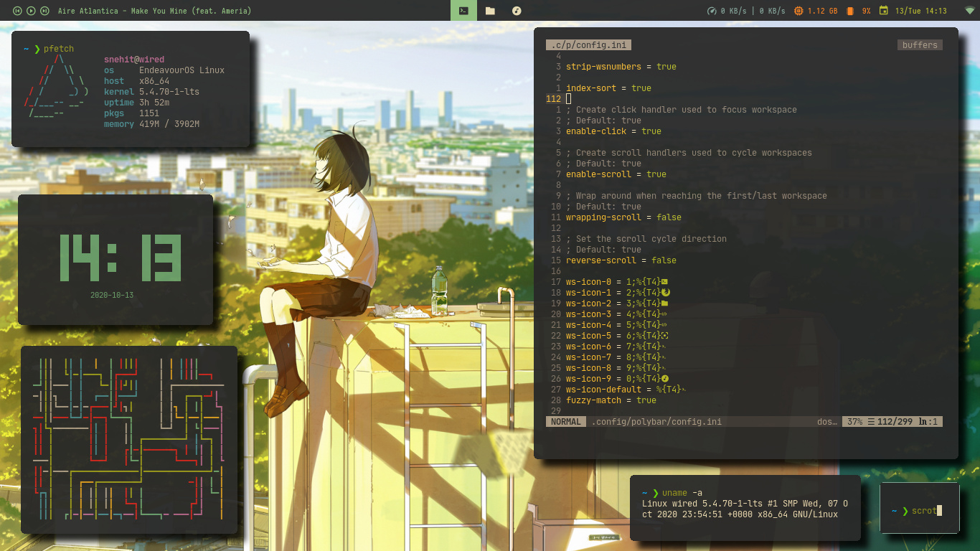Skip to previous track in polybar

point(17,11)
